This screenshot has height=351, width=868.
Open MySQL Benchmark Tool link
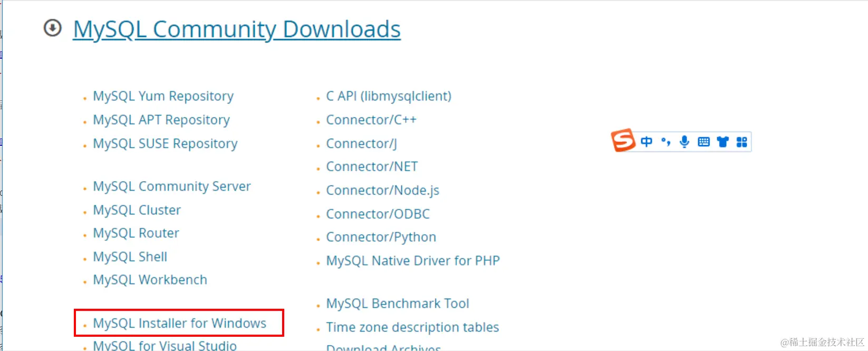[x=398, y=303]
